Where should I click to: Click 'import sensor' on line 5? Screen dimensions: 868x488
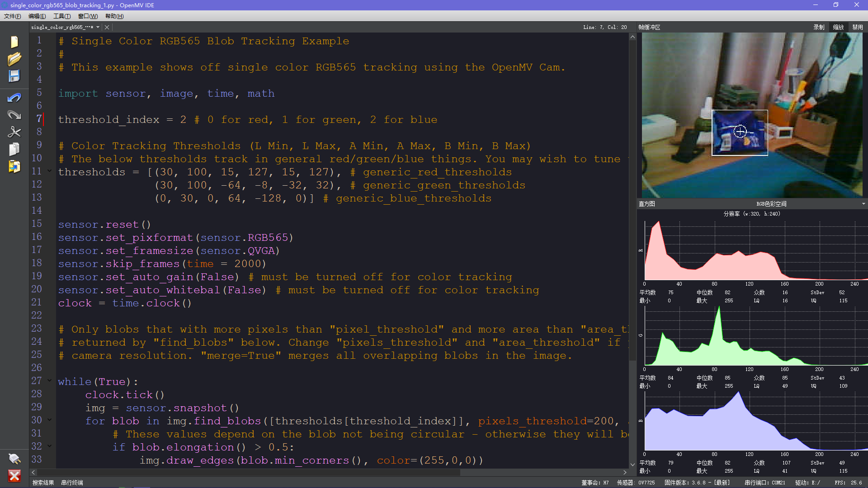(x=102, y=94)
